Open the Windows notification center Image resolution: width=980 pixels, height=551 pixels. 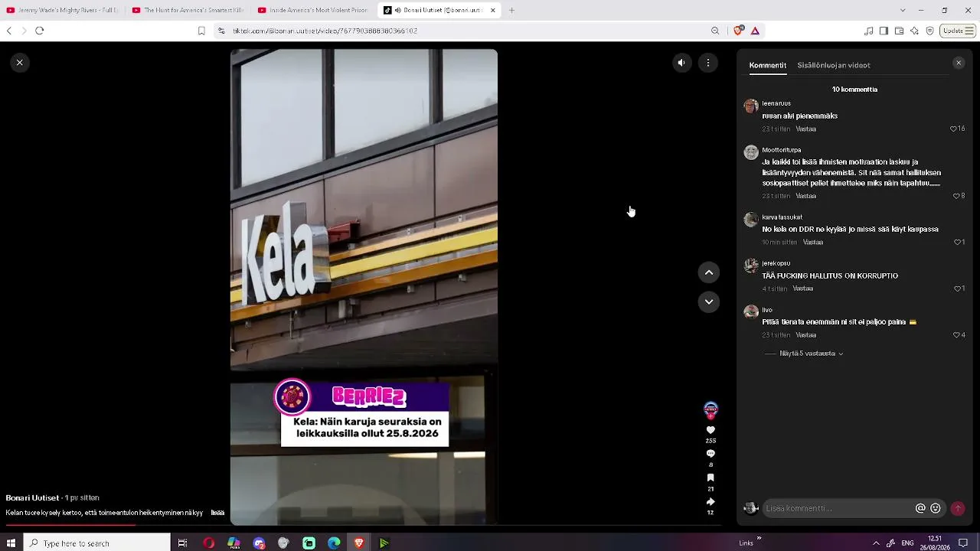coord(963,543)
